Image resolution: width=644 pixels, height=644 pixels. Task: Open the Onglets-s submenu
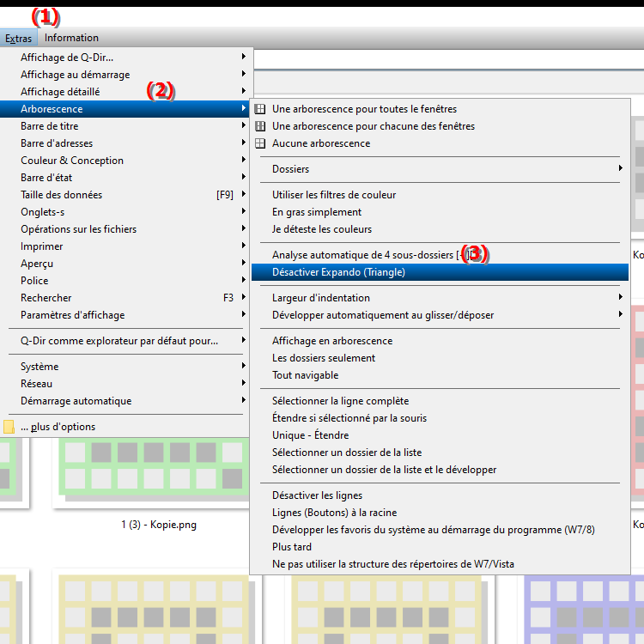click(125, 212)
